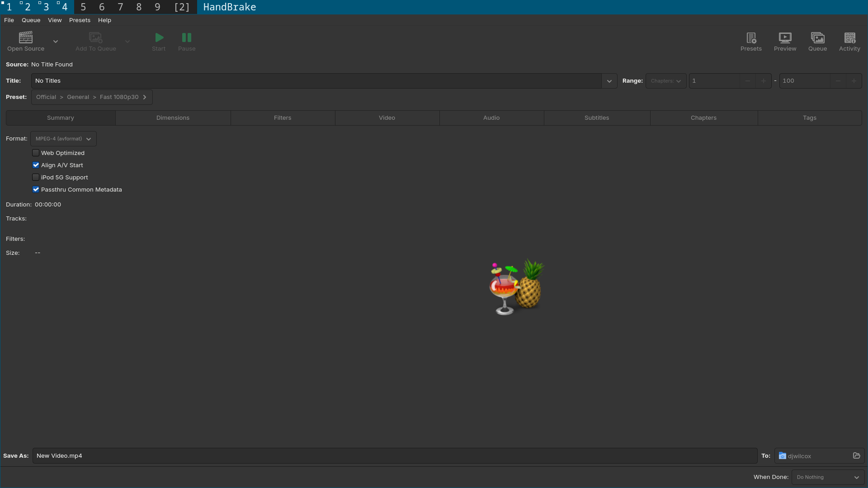The height and width of the screenshot is (488, 868).
Task: Increase the range start chapter value
Action: 764,81
